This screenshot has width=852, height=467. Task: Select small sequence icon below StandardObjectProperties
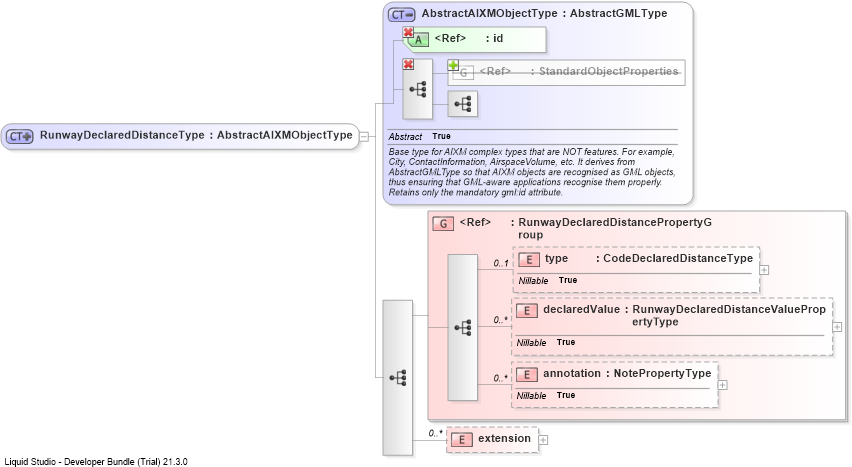pos(462,104)
